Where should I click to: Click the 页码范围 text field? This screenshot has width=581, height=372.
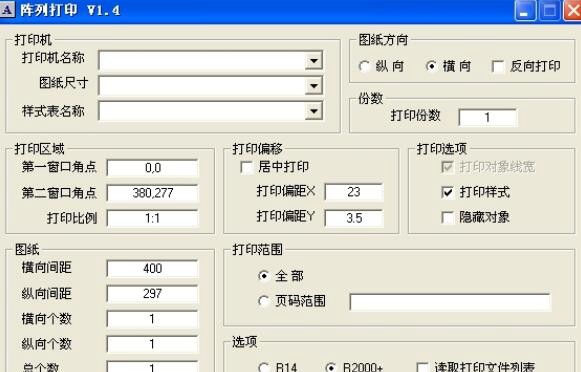pos(450,302)
